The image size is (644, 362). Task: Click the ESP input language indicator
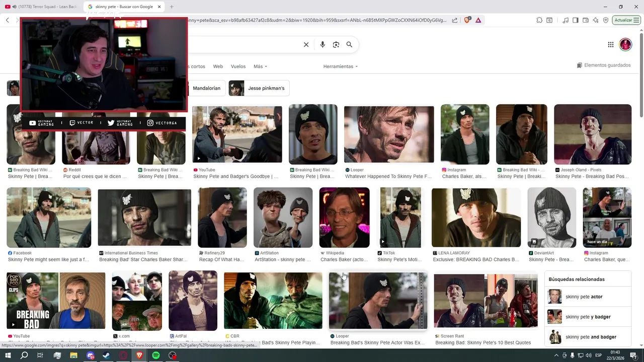pyautogui.click(x=599, y=355)
